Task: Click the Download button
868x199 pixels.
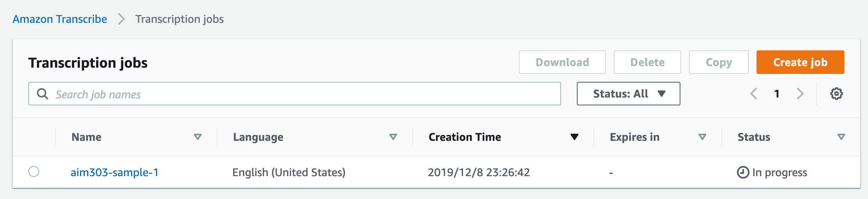Action: tap(562, 62)
